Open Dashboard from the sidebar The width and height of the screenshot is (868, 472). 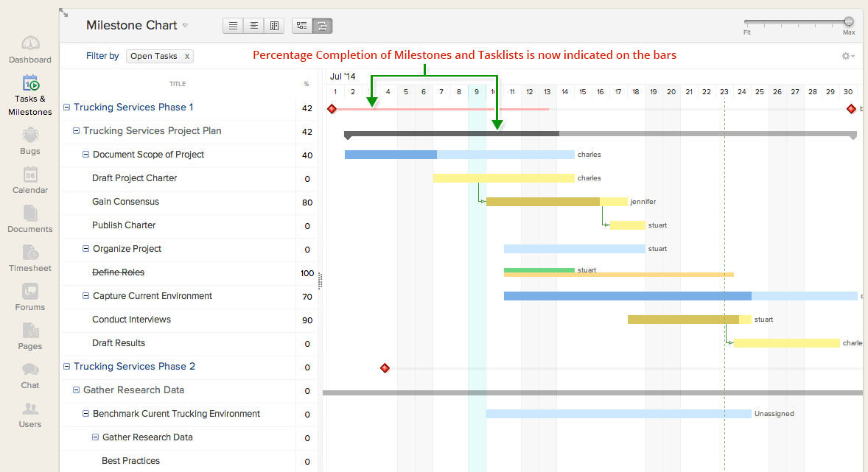pyautogui.click(x=30, y=49)
